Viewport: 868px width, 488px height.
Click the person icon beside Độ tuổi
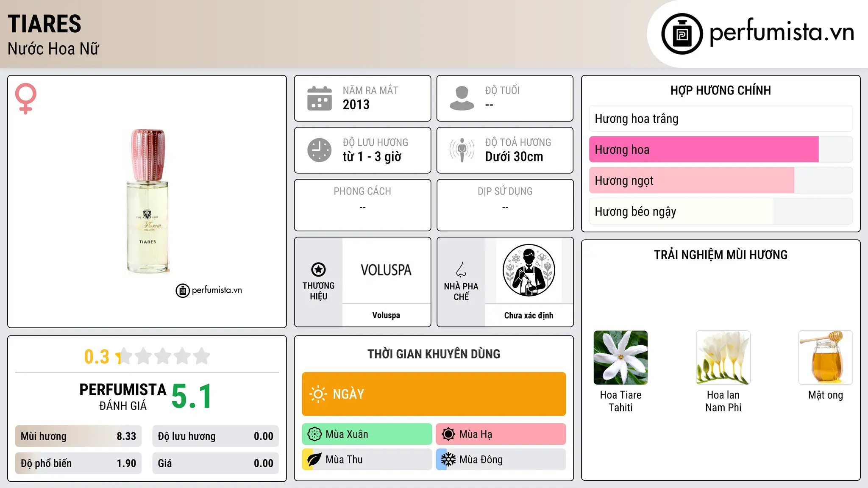tap(462, 98)
